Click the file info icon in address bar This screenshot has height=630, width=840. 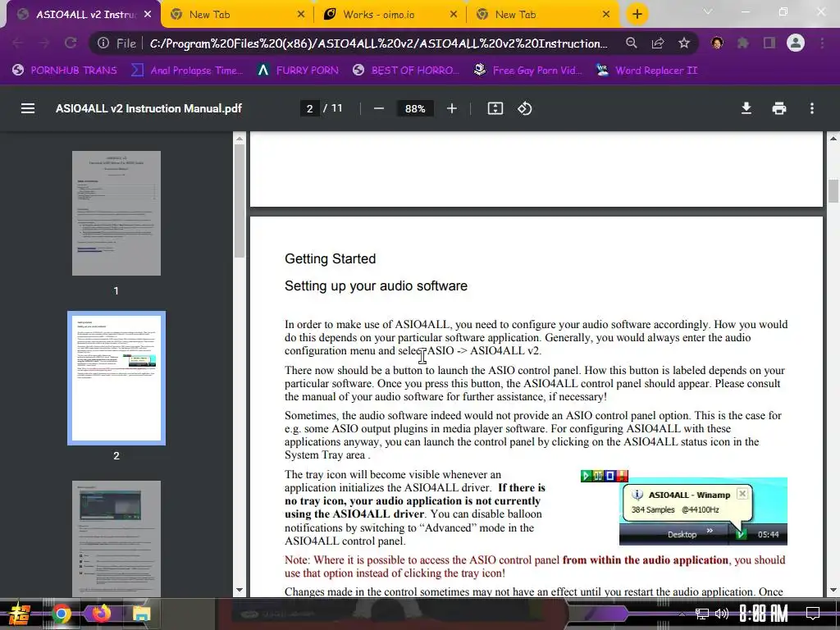click(103, 43)
